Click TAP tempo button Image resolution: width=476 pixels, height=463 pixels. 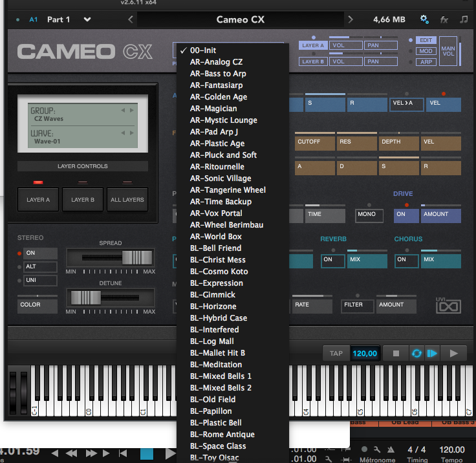point(336,354)
